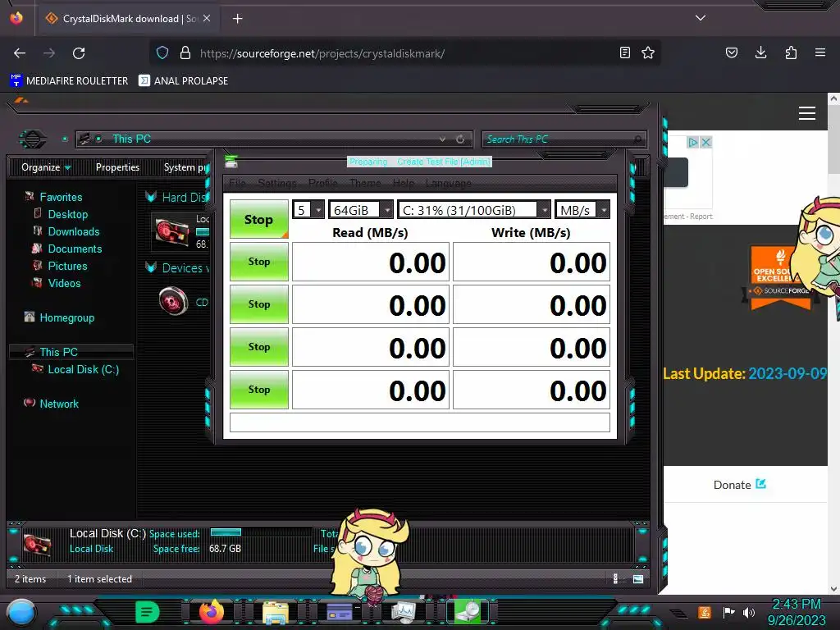Screen dimensions: 840x630
Task: Open the File menu in CrystalDiskMark
Action: pos(237,183)
